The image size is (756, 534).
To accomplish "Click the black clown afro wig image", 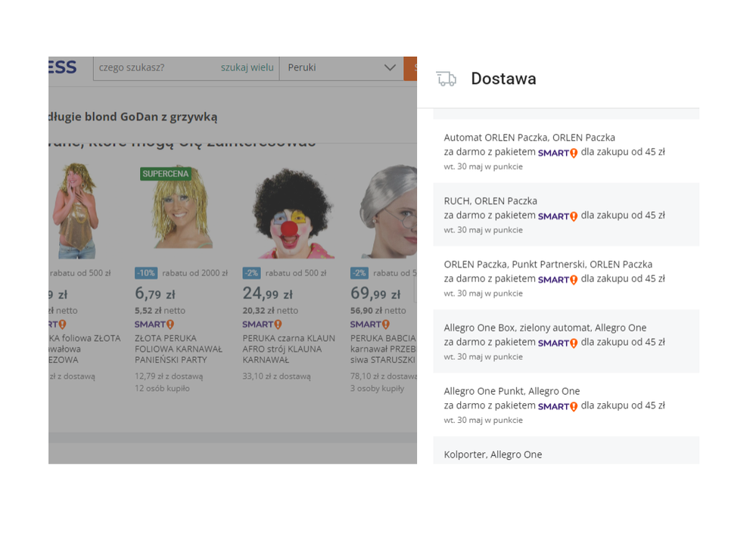I will [x=291, y=213].
